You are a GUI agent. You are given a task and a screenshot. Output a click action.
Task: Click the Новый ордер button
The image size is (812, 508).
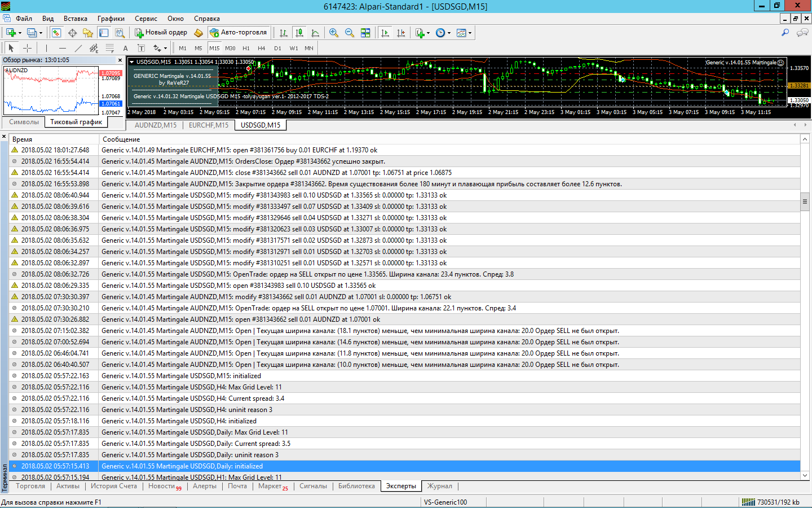point(161,33)
